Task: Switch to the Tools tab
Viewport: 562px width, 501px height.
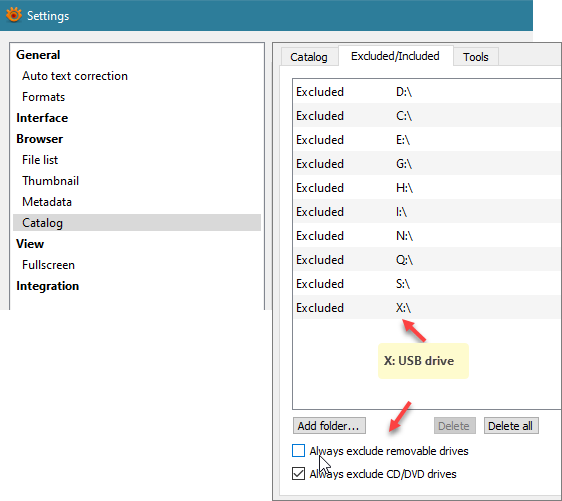Action: (x=476, y=57)
